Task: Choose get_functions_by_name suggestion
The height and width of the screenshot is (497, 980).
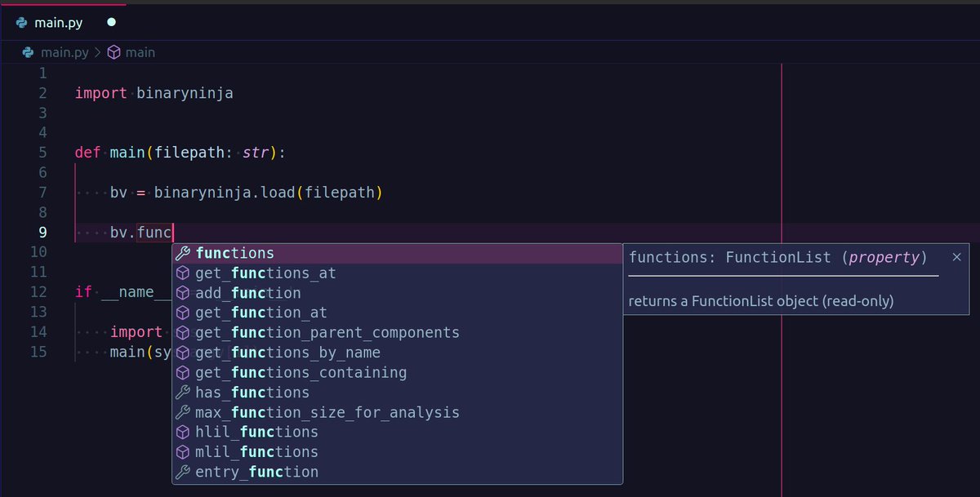Action: (397, 353)
